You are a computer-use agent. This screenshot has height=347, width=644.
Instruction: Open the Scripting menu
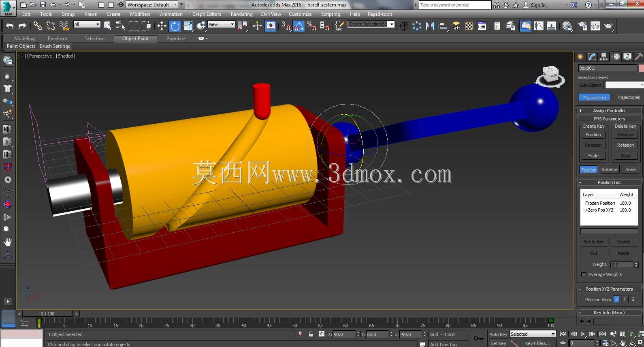[x=331, y=14]
